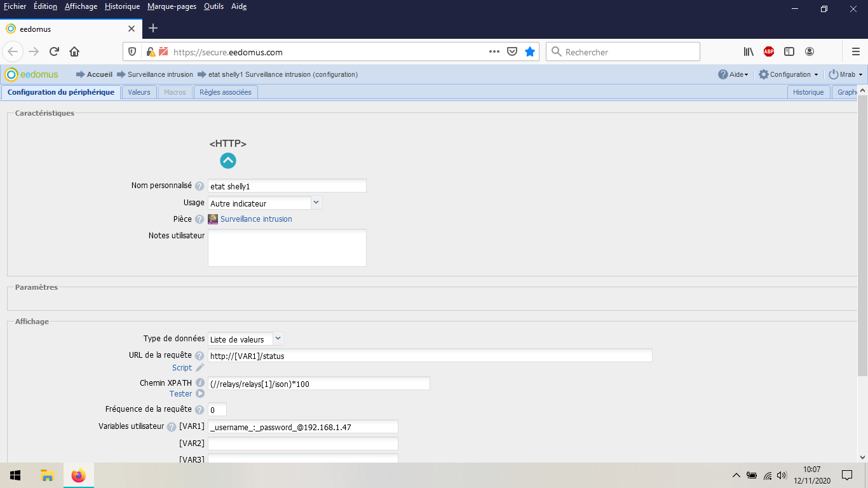
Task: Click the help icon beside Variables utilisateur
Action: (172, 427)
